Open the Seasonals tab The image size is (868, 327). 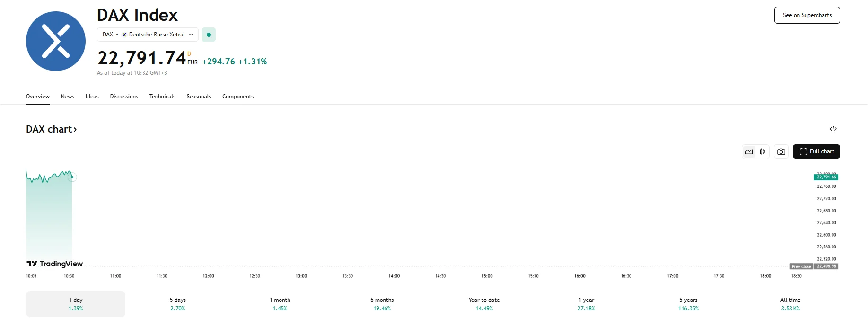point(199,97)
